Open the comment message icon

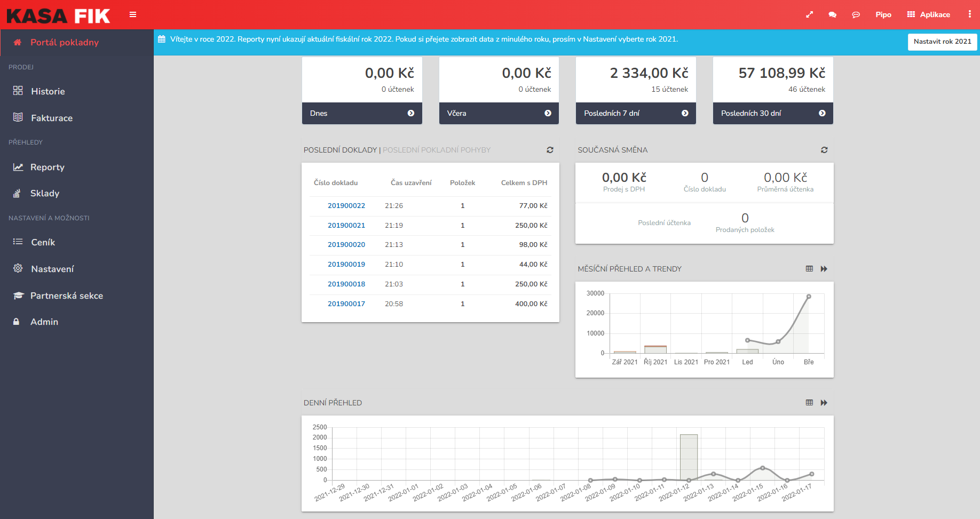[x=856, y=15]
